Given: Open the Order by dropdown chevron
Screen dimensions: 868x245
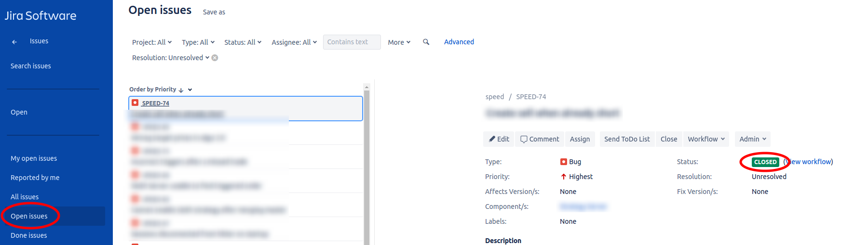Looking at the screenshot, I should coord(190,90).
